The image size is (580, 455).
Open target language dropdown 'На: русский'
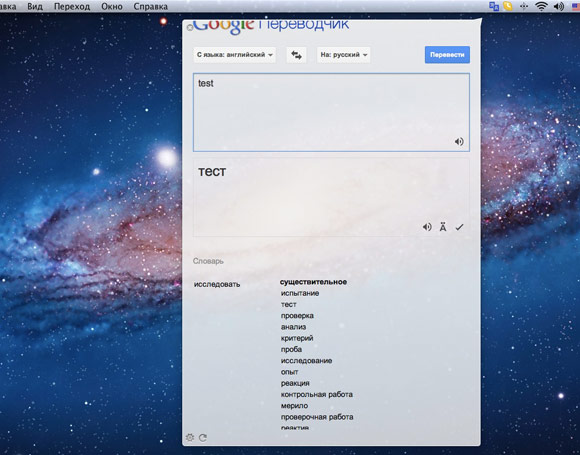pos(344,55)
